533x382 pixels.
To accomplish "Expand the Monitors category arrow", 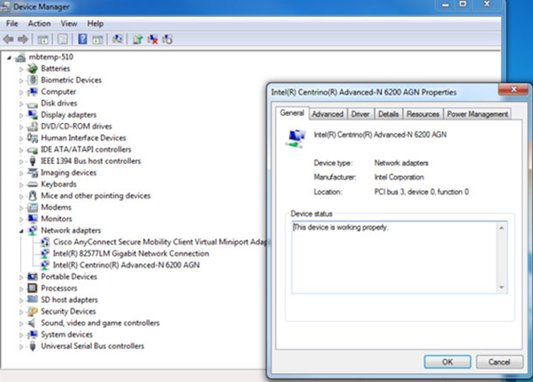I will point(21,219).
